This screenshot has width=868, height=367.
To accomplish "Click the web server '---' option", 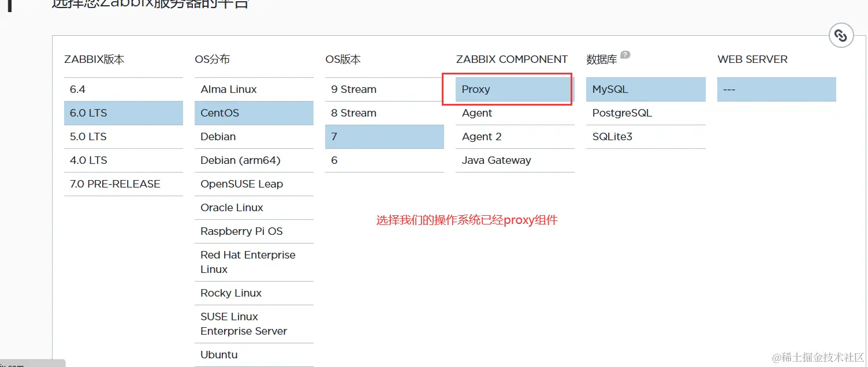I will (777, 89).
